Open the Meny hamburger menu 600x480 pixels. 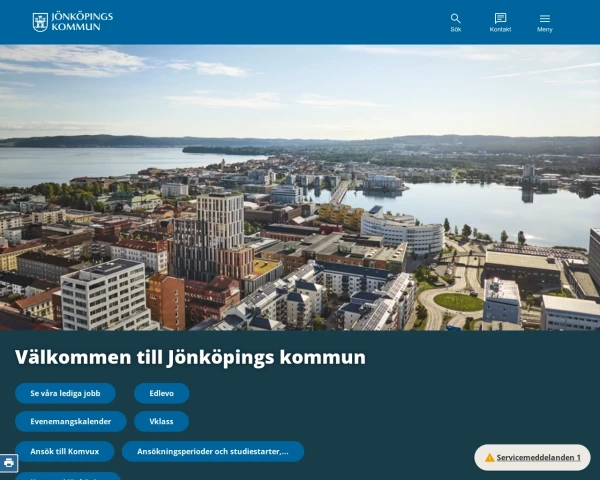(x=545, y=23)
